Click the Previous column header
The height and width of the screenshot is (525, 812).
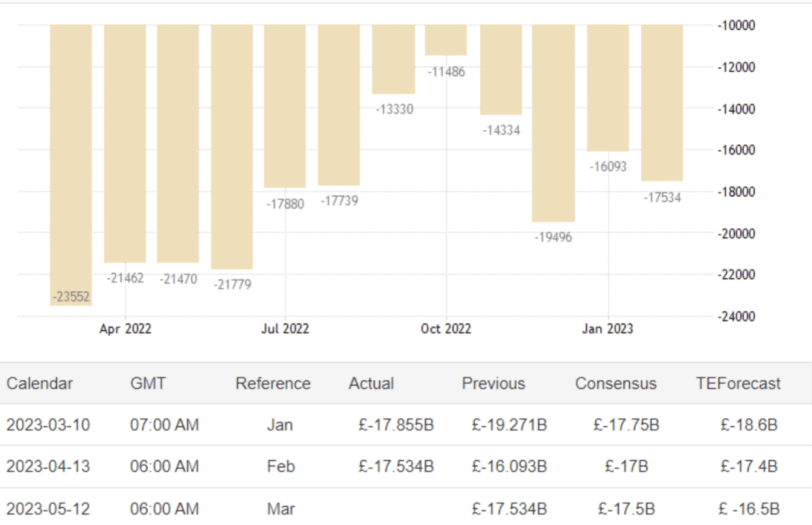(x=493, y=384)
